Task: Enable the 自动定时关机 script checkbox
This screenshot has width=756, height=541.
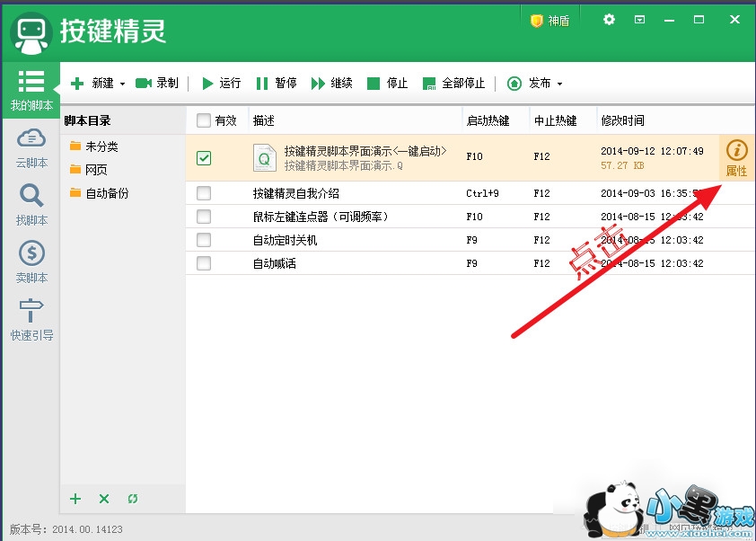Action: 204,240
